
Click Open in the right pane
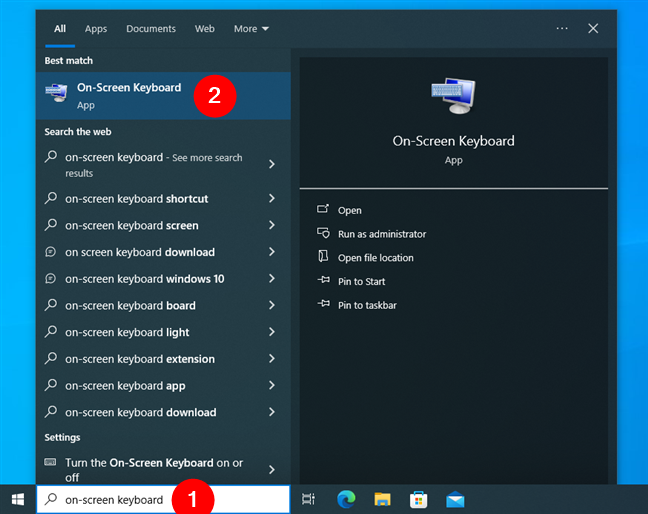click(x=350, y=210)
